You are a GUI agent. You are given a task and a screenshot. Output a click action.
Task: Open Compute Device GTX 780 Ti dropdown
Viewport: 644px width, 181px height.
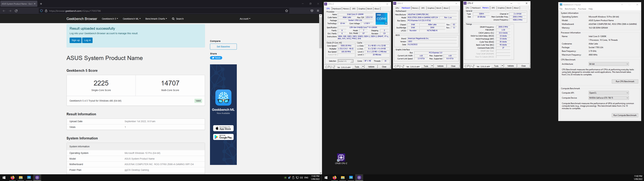(x=608, y=98)
